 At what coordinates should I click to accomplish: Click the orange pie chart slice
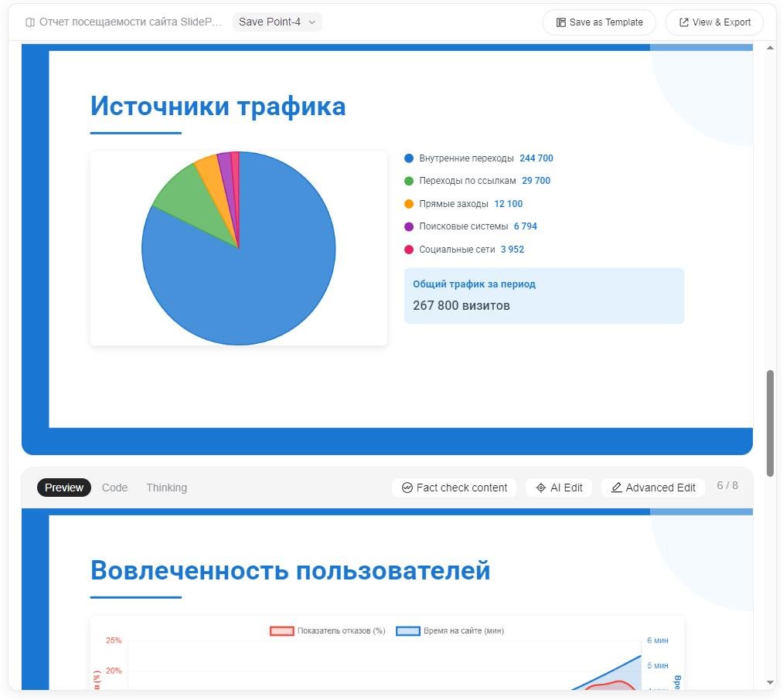click(215, 182)
